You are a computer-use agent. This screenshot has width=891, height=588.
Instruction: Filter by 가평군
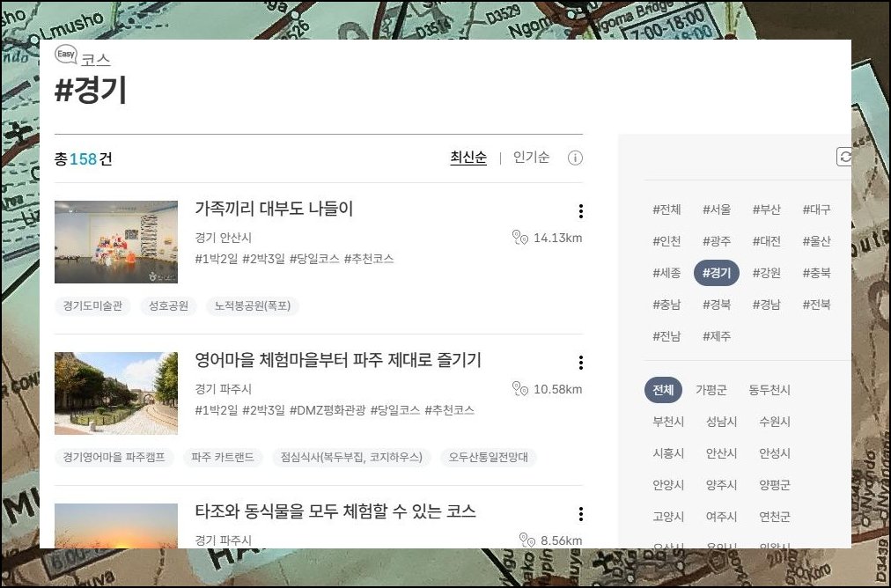711,390
